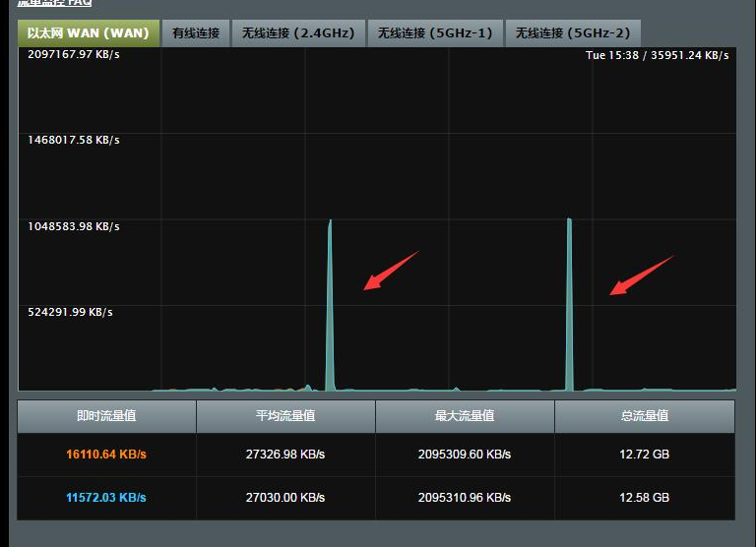Open the 无线连接 (2.4GHz) tab

pos(298,33)
